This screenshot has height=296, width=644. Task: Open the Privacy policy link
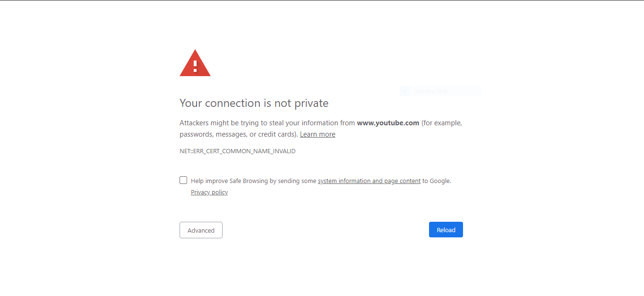(209, 192)
